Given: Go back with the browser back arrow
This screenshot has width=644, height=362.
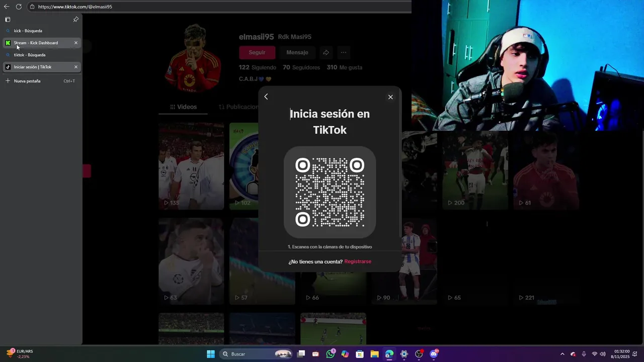Looking at the screenshot, I should [x=7, y=7].
